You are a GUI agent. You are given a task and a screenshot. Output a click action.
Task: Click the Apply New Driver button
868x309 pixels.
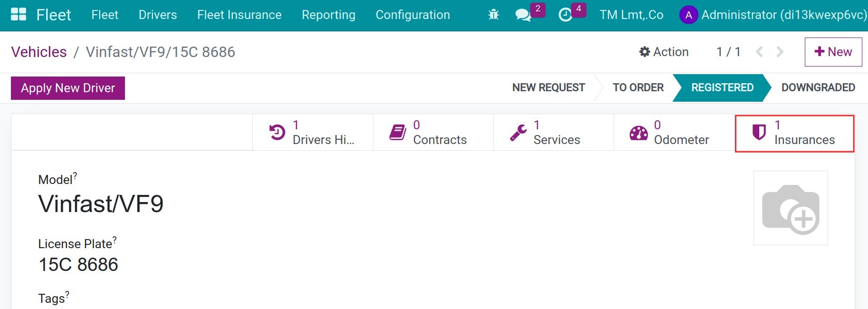(68, 88)
